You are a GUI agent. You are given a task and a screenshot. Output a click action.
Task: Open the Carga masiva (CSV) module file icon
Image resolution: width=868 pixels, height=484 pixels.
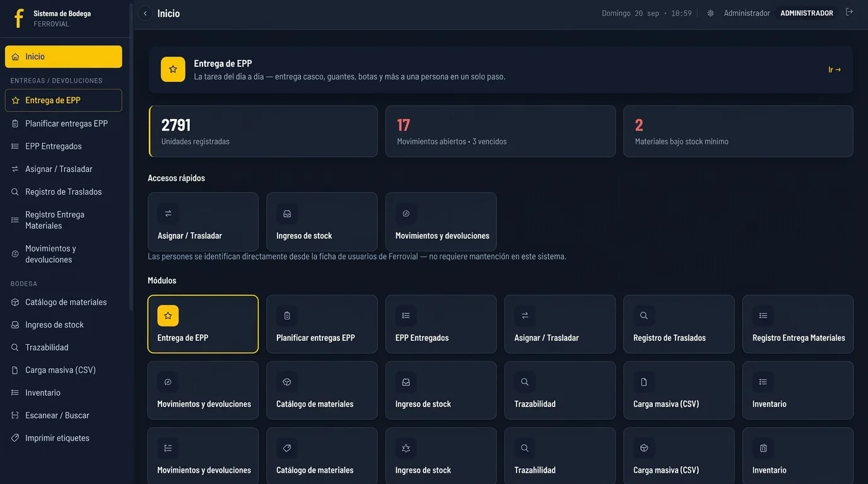tap(644, 382)
